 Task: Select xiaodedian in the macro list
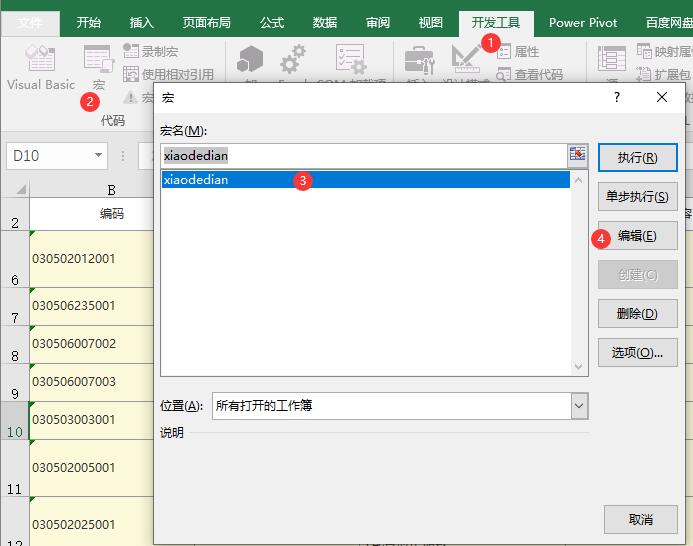point(366,180)
